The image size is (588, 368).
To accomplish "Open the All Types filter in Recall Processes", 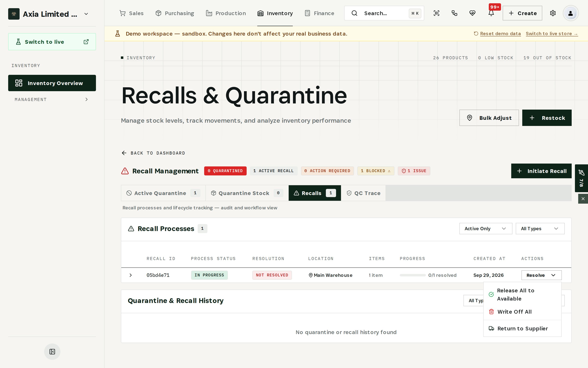I will point(540,229).
